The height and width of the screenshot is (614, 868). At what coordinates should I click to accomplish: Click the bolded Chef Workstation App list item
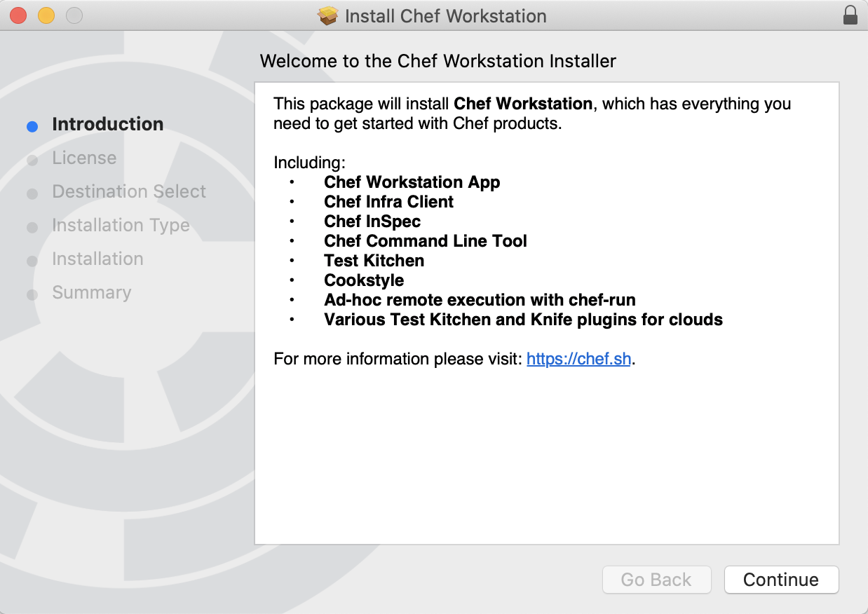[x=412, y=182]
